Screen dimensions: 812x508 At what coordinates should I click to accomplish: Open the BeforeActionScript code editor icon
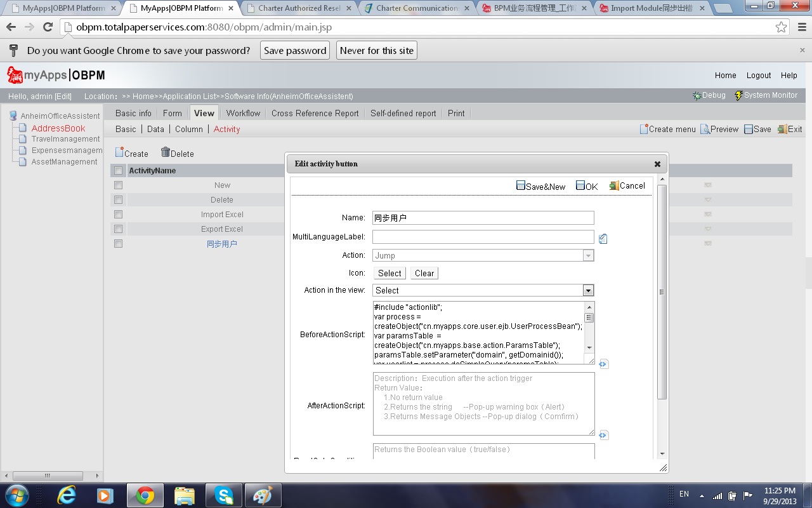pyautogui.click(x=603, y=364)
